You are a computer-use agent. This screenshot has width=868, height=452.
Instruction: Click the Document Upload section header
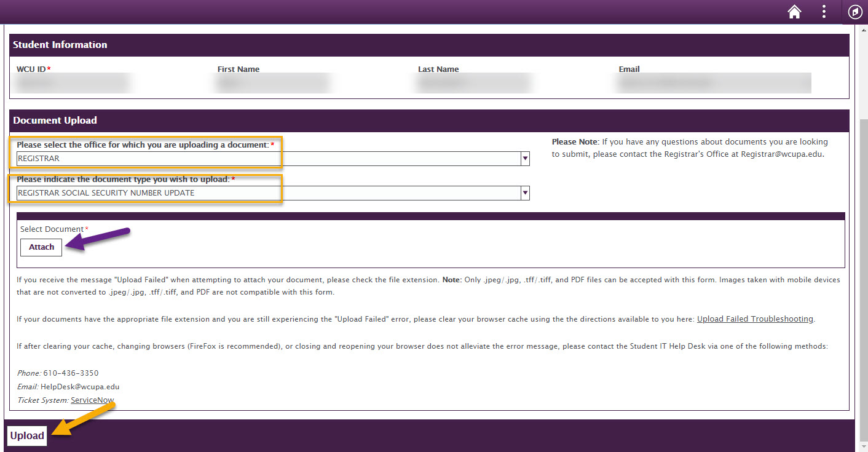point(55,121)
